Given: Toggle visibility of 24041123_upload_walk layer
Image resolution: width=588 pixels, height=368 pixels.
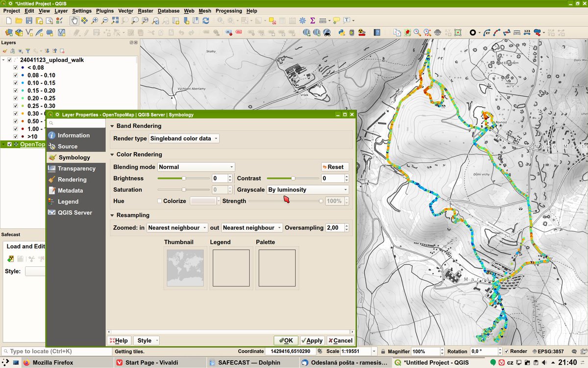Looking at the screenshot, I should pos(9,60).
